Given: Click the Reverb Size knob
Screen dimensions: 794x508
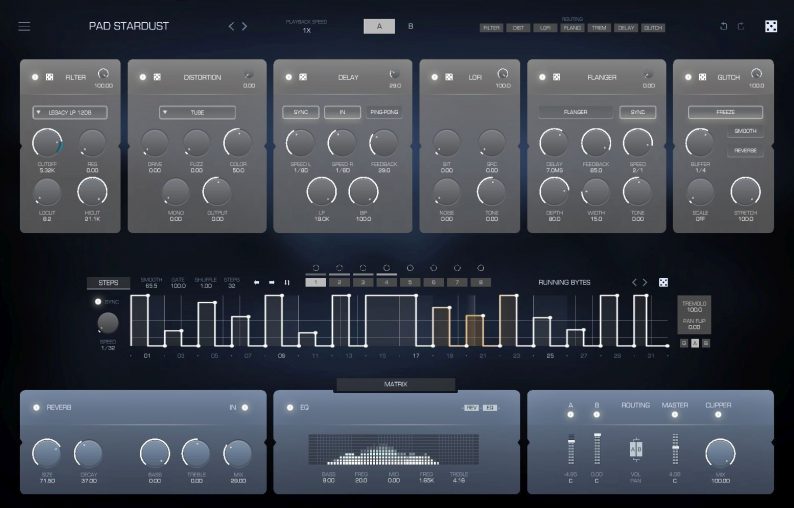Looking at the screenshot, I should (47, 453).
